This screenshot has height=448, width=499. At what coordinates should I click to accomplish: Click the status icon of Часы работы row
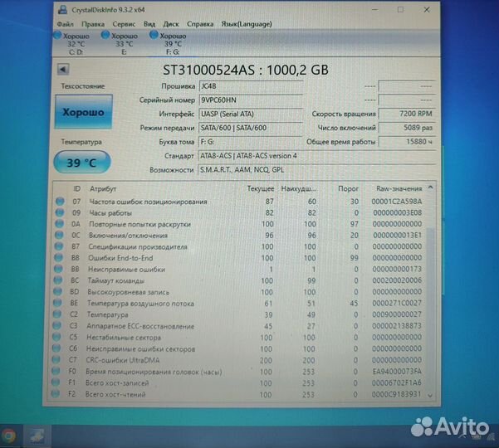60,212
